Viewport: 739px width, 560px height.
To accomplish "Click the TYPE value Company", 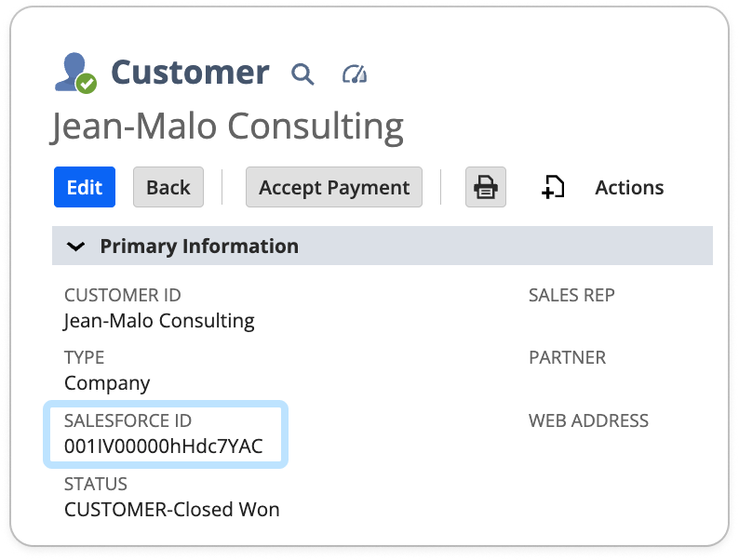I will tap(107, 382).
